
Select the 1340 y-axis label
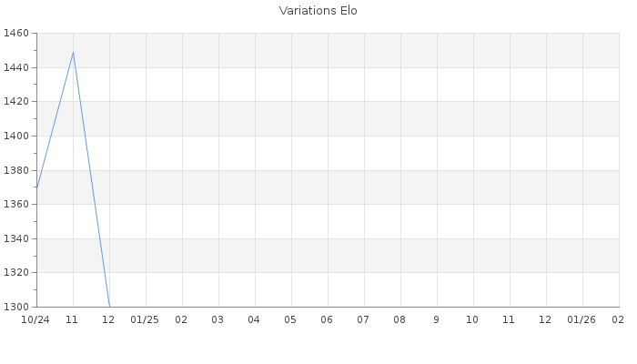pos(15,238)
